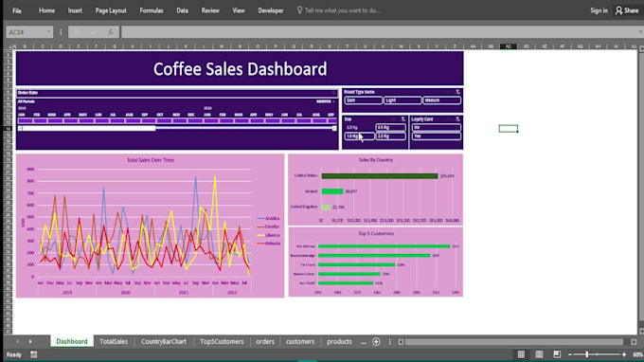The width and height of the screenshot is (644, 362).
Task: Click the United States bar in Sales By Country
Action: coord(380,176)
